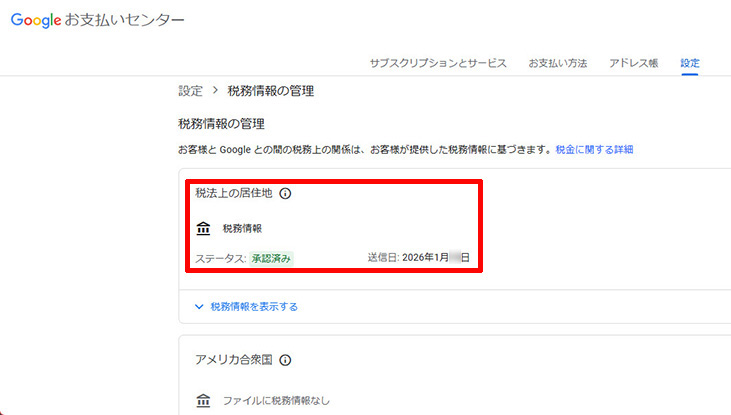Expand the chevron beside 税務情報を表示する

click(x=198, y=306)
